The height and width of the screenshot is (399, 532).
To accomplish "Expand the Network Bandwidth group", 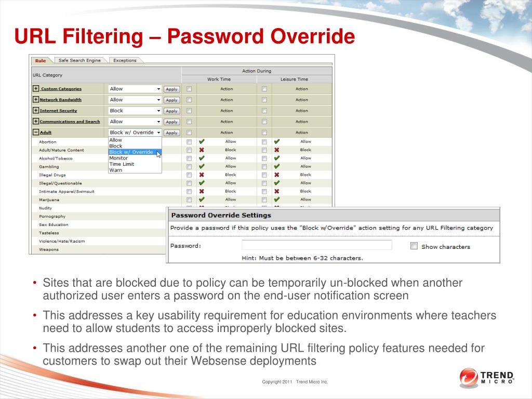I will pos(36,99).
